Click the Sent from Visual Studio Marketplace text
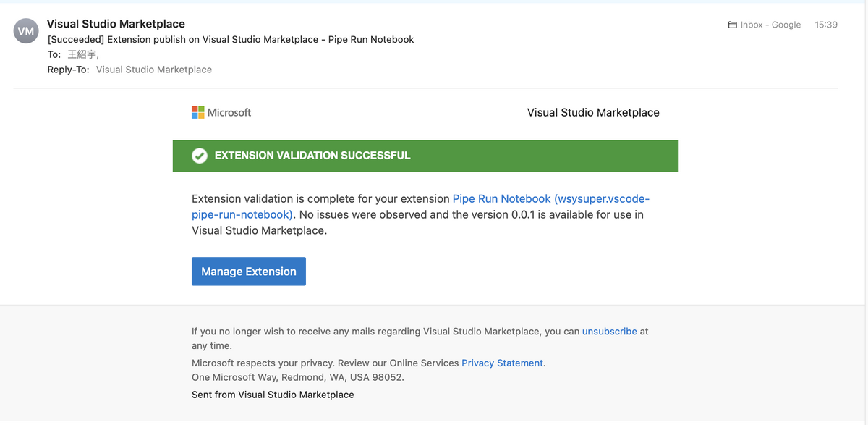Viewport: 868px width, 425px height. (x=273, y=395)
